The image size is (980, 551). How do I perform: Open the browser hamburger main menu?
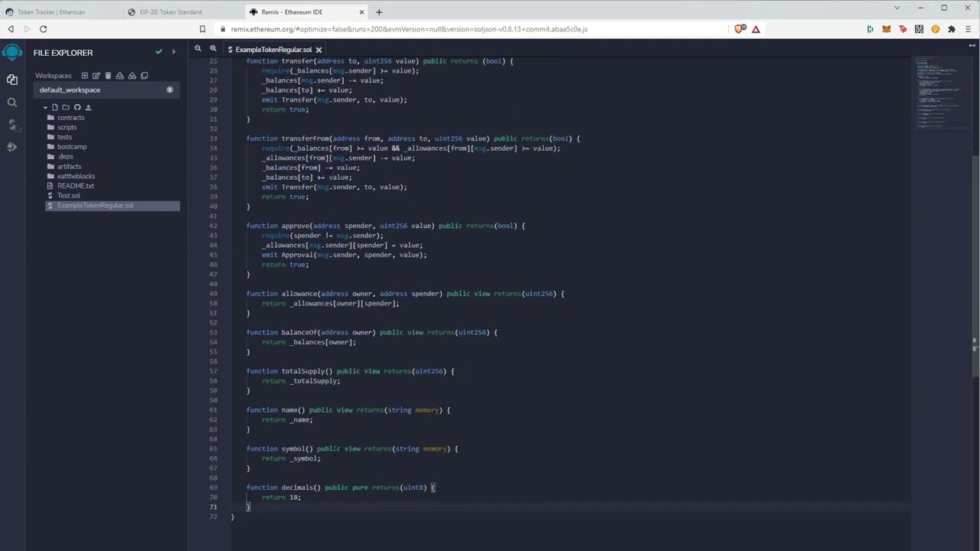point(969,29)
